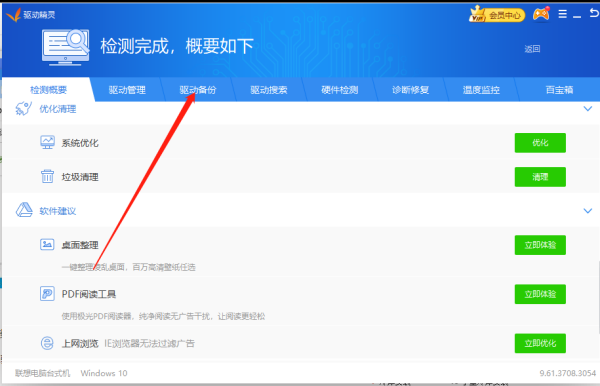
Task: Click the 桌面整理 picture icon
Action: 47,244
